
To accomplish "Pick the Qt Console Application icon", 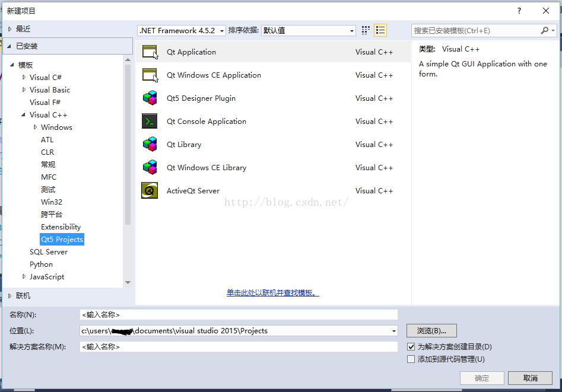I will pyautogui.click(x=150, y=122).
